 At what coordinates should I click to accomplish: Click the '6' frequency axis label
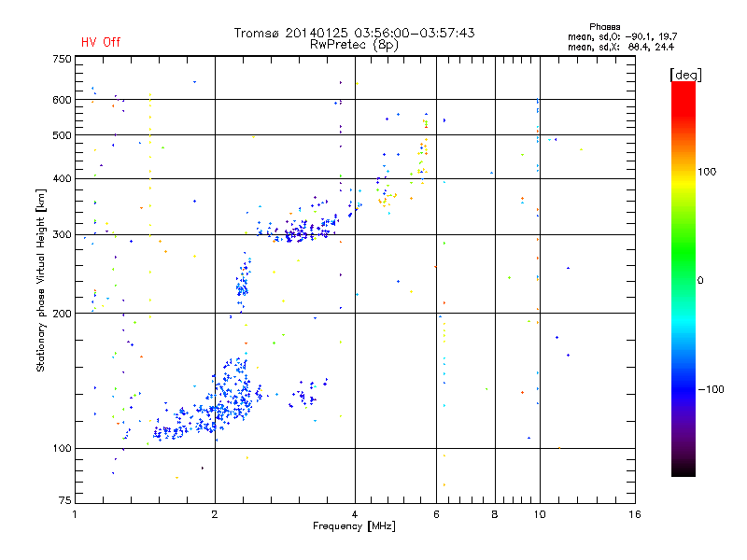[x=436, y=514]
